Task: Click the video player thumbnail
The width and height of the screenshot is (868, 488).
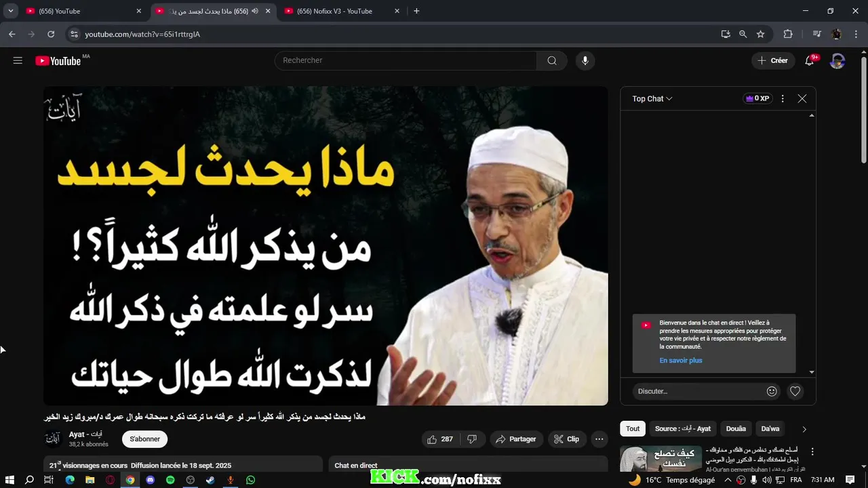Action: [x=325, y=245]
